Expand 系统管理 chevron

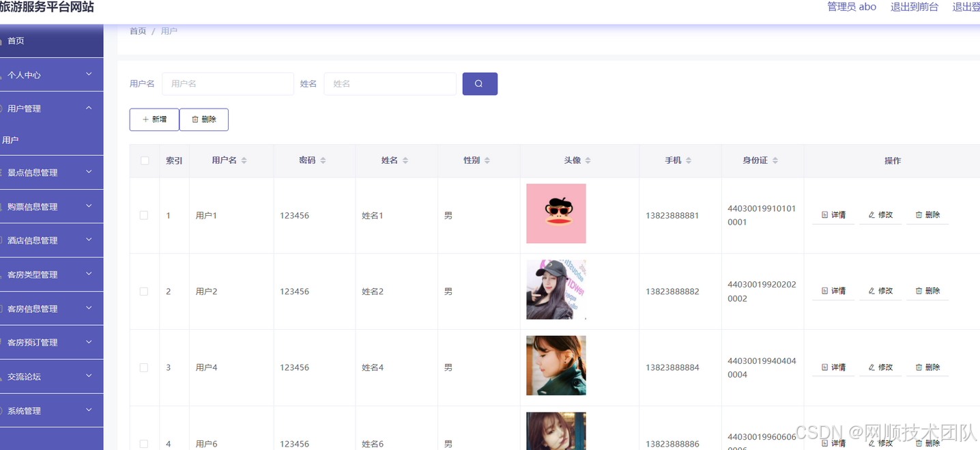click(89, 410)
